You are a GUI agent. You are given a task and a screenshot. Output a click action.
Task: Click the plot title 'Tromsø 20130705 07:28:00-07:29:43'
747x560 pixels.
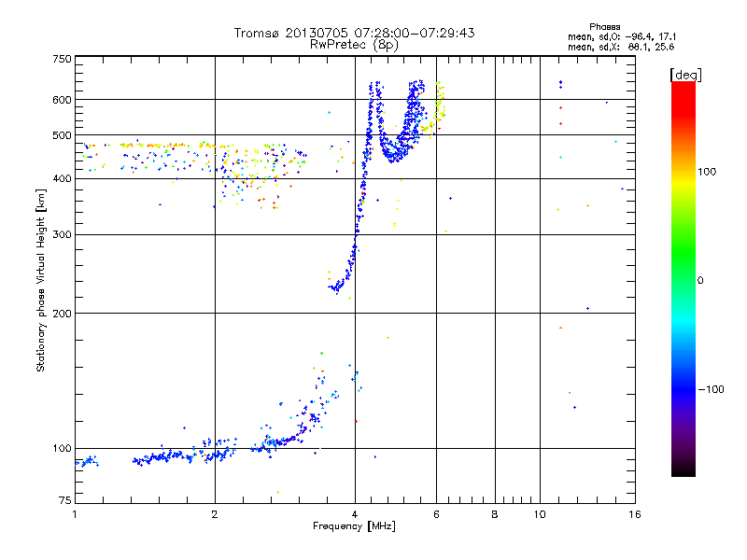click(x=354, y=33)
